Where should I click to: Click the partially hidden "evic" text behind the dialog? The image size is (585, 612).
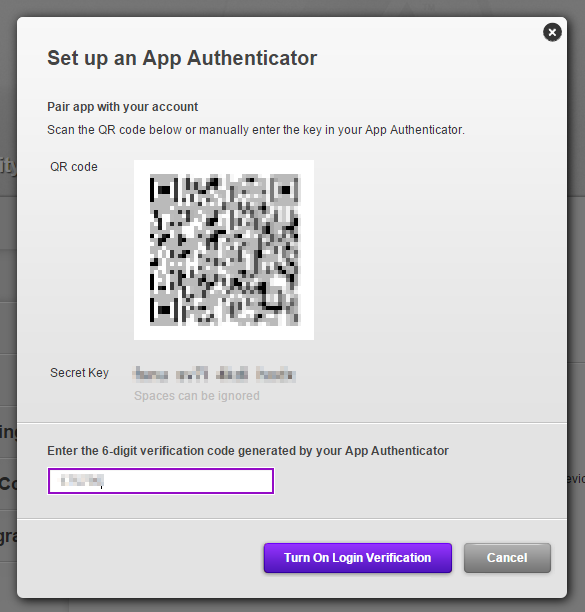coord(576,479)
